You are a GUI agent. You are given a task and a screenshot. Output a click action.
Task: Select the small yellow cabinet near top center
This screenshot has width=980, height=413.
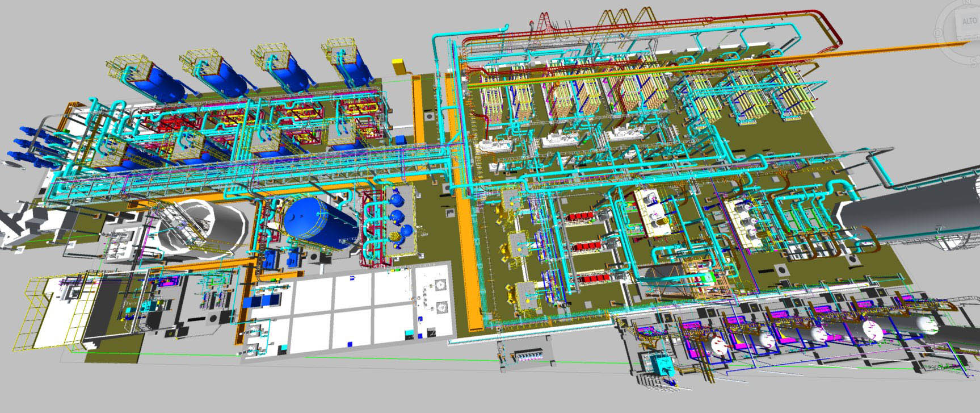pyautogui.click(x=399, y=65)
